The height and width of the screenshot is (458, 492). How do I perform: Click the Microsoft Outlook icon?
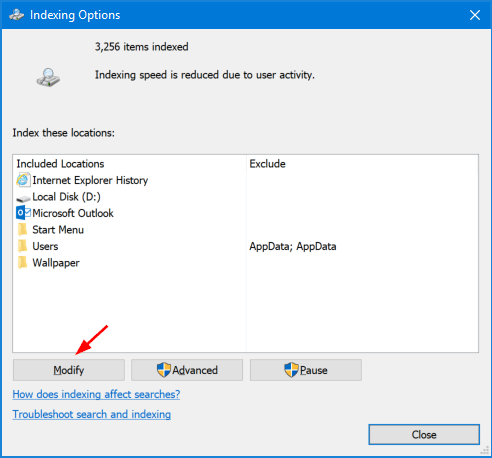[23, 213]
